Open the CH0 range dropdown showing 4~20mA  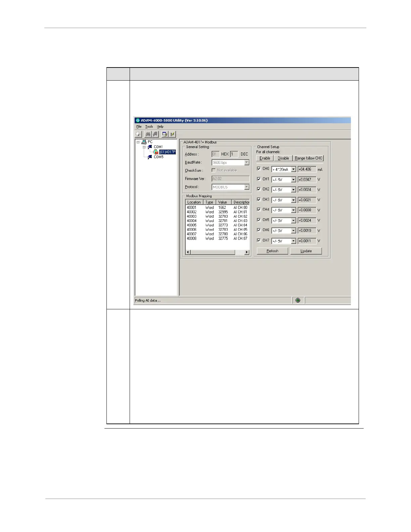pos(293,170)
